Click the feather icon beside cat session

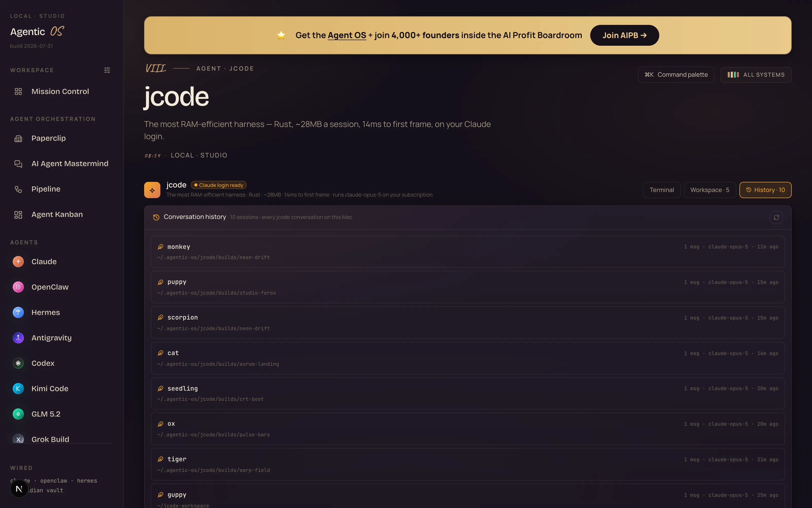coord(160,353)
